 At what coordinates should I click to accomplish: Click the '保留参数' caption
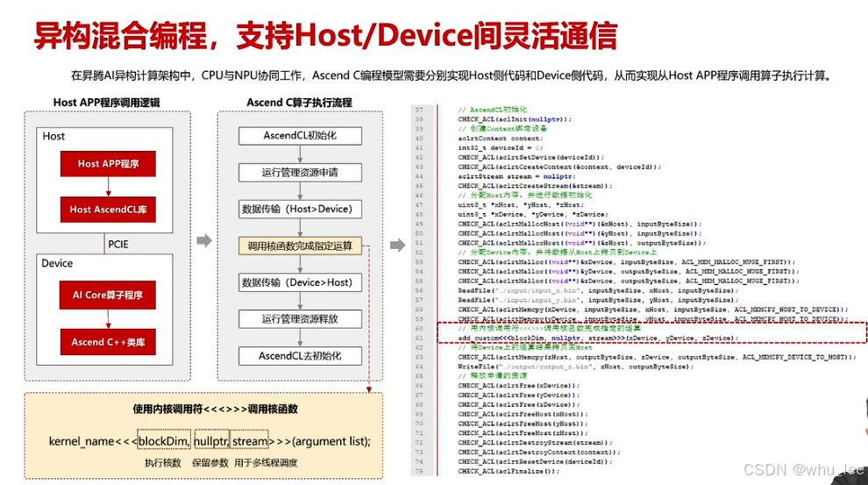click(210, 463)
